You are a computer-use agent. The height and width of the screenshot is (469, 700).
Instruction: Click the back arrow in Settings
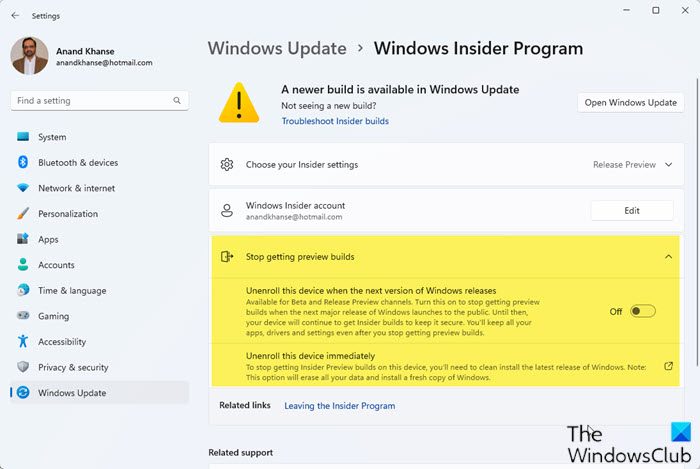tap(15, 16)
